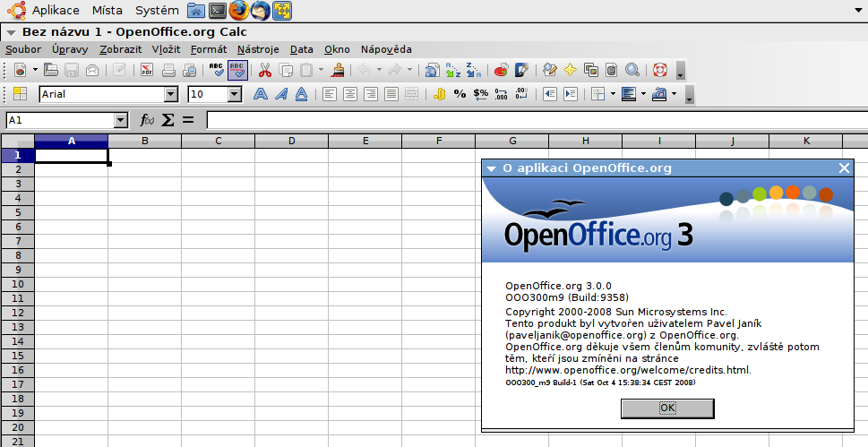
Task: Open the Borders dropdown arrow
Action: click(613, 94)
